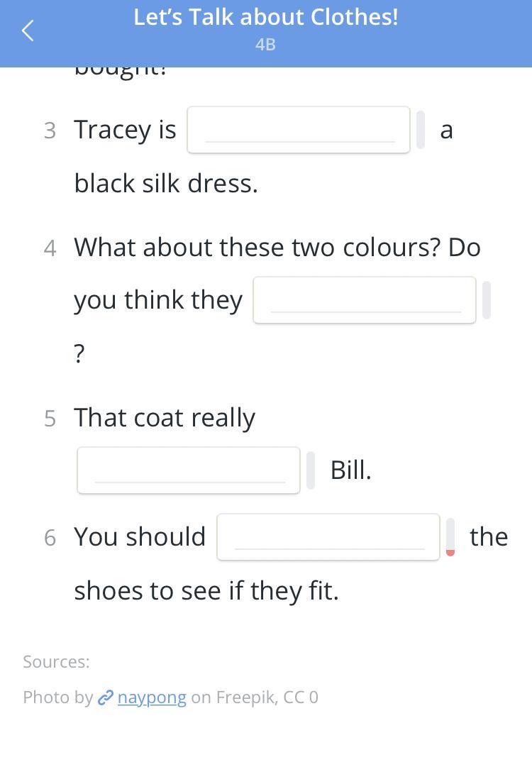Tap the "Let's Talk about Clothes!" title

(266, 17)
